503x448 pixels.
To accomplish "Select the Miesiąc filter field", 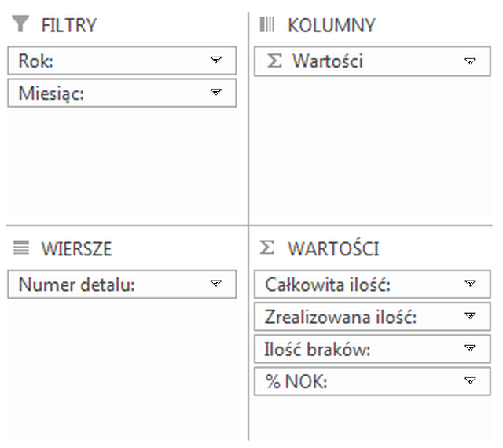I will (102, 93).
